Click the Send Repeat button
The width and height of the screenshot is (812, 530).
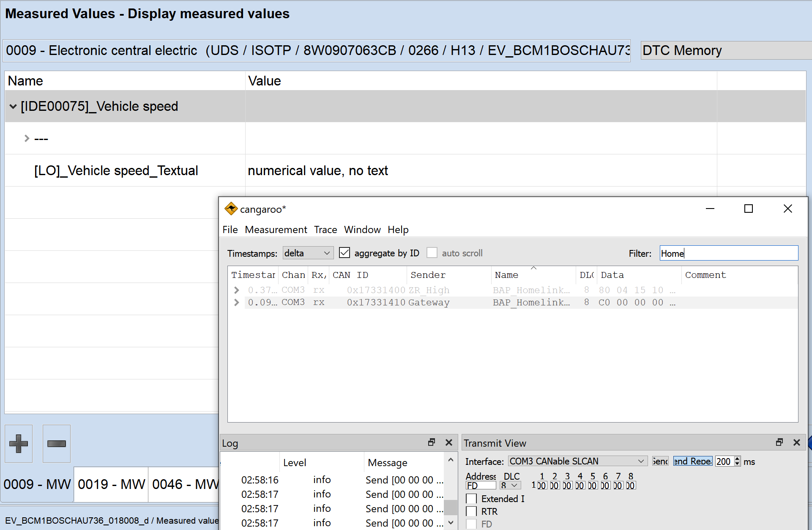692,461
